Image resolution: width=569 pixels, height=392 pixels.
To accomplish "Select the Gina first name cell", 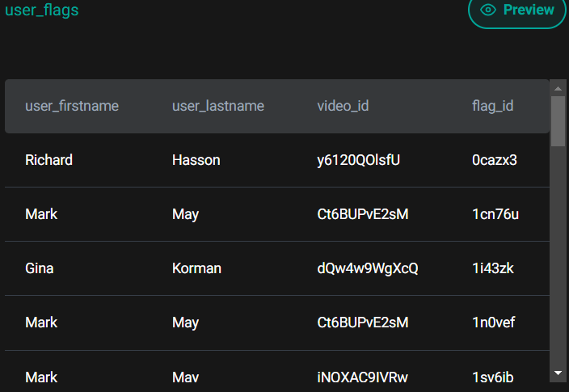I will point(40,268).
